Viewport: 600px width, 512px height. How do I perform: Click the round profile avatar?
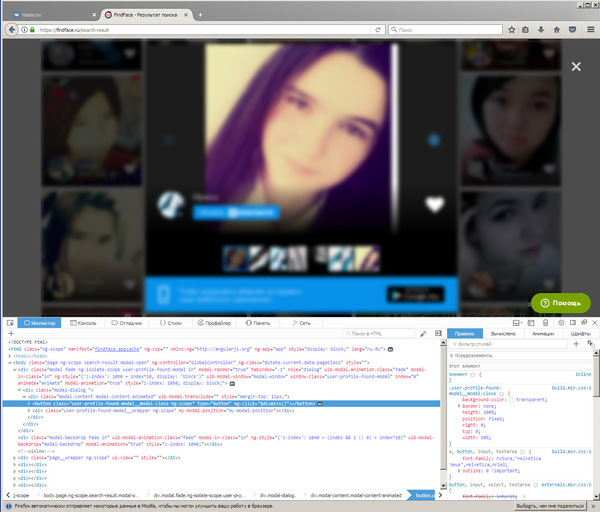coord(171,205)
